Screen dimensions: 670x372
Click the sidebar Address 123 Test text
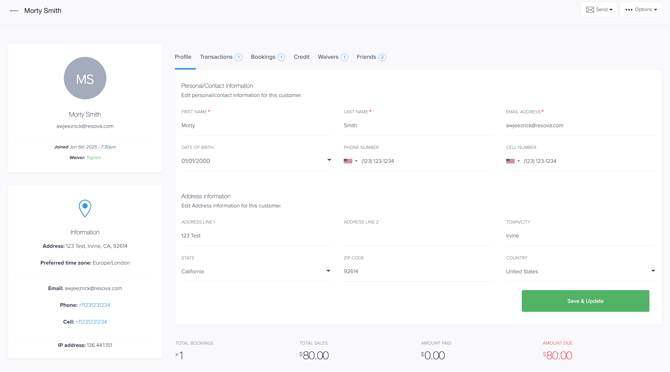click(85, 246)
